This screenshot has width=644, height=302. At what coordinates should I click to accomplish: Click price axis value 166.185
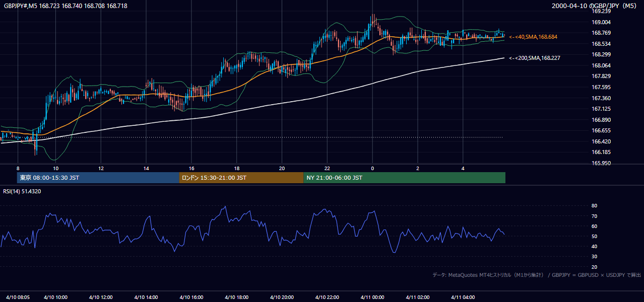(601, 152)
